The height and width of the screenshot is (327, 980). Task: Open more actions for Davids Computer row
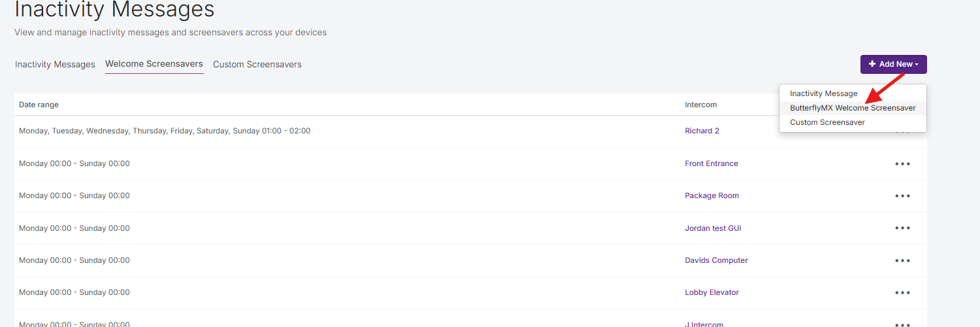click(x=902, y=260)
